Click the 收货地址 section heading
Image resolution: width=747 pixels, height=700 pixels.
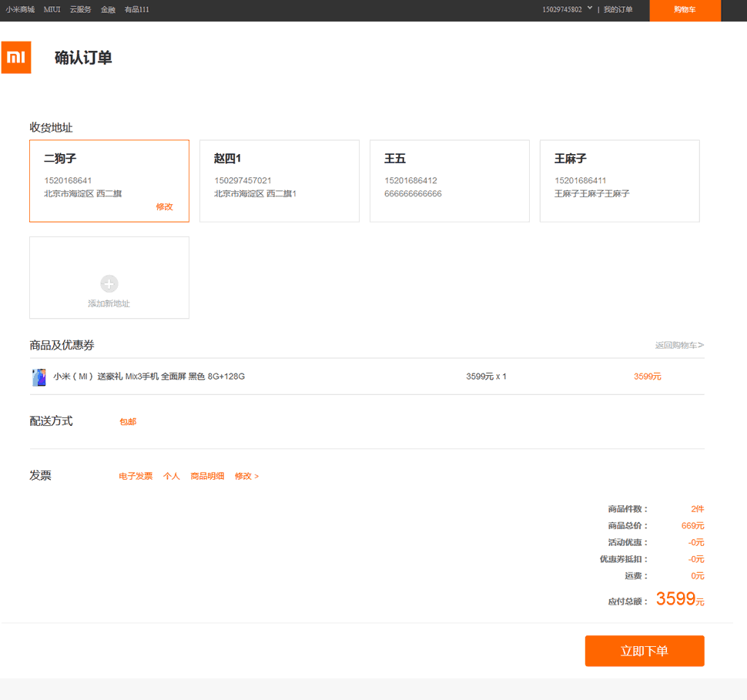[51, 127]
